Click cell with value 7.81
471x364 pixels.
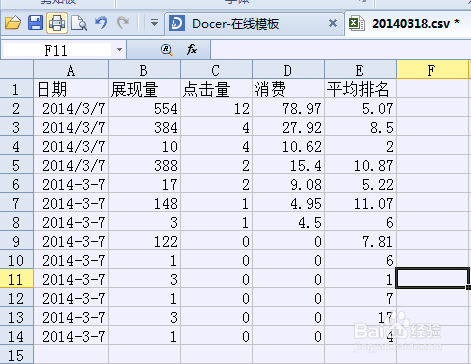360,241
